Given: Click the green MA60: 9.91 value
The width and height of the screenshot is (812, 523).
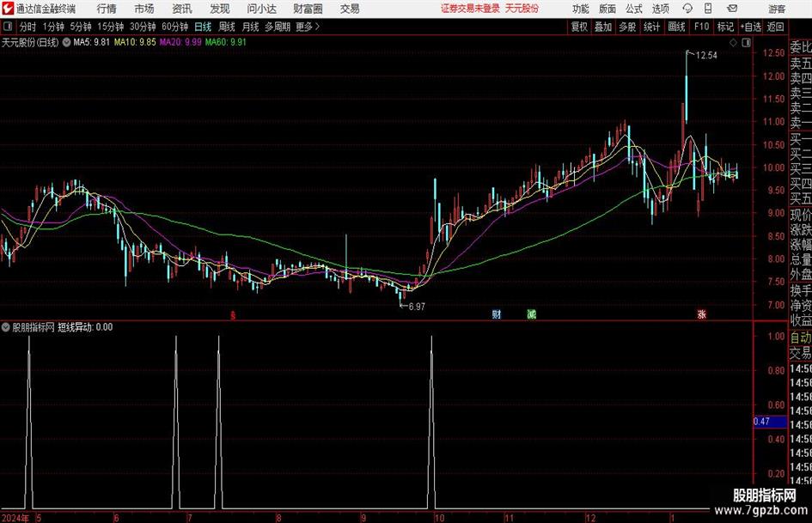Looking at the screenshot, I should tap(226, 42).
